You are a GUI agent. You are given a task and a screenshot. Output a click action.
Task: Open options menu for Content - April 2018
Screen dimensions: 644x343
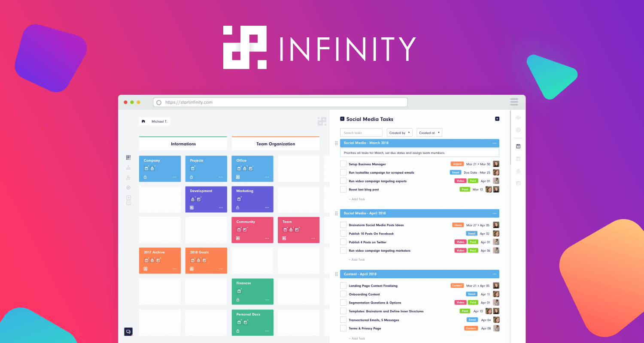click(495, 274)
